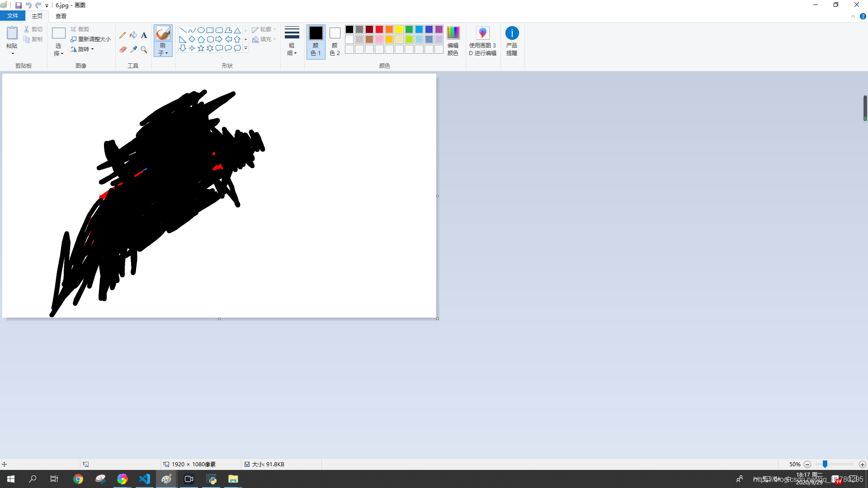Click the Fill shape option
The width and height of the screenshot is (868, 488).
tap(264, 39)
